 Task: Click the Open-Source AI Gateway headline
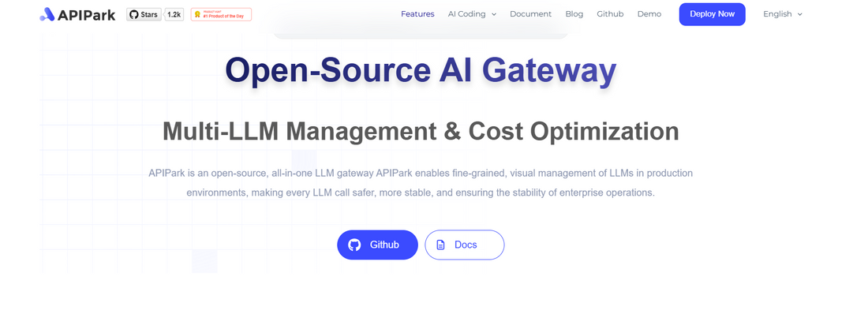tap(421, 70)
